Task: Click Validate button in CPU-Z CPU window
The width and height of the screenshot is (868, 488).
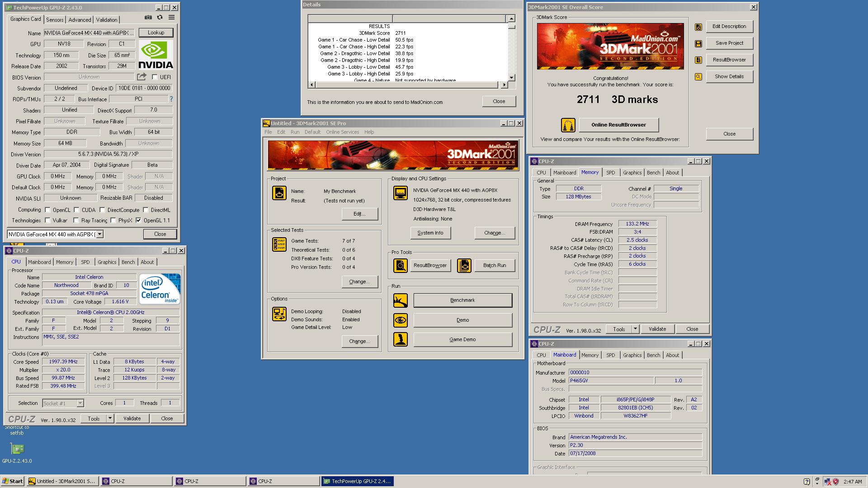Action: click(x=132, y=418)
